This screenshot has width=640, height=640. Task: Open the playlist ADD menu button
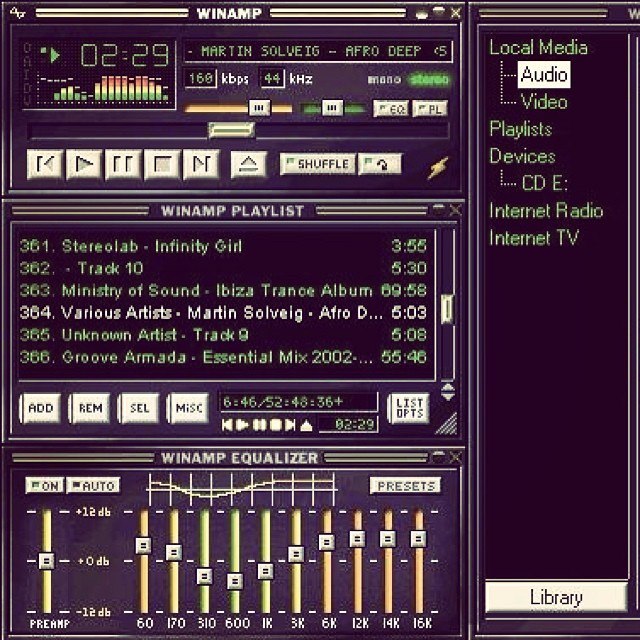(40, 408)
